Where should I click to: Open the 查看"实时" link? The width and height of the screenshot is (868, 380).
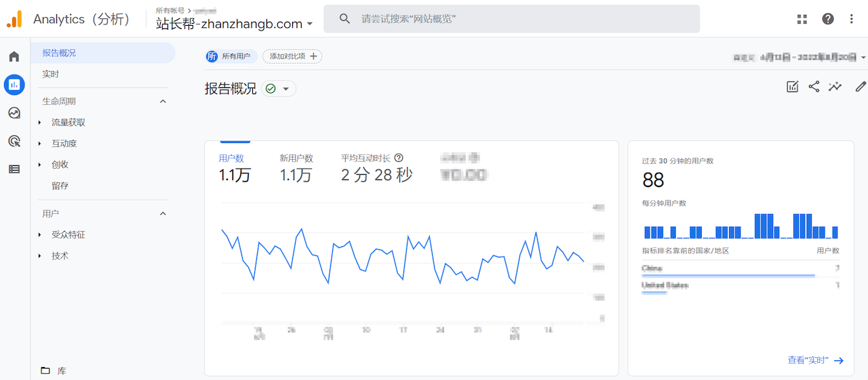[x=815, y=360]
